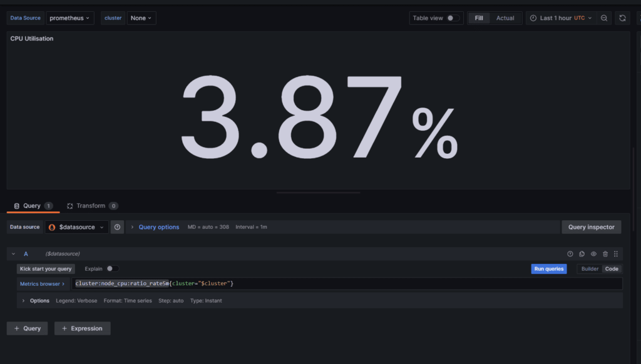Select the Actual display mode
The height and width of the screenshot is (364, 641).
point(505,18)
